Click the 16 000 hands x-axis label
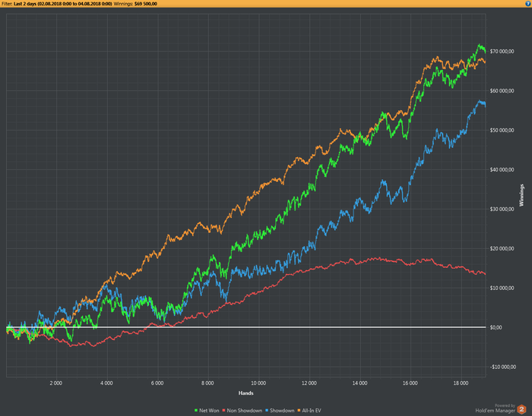 coord(410,383)
